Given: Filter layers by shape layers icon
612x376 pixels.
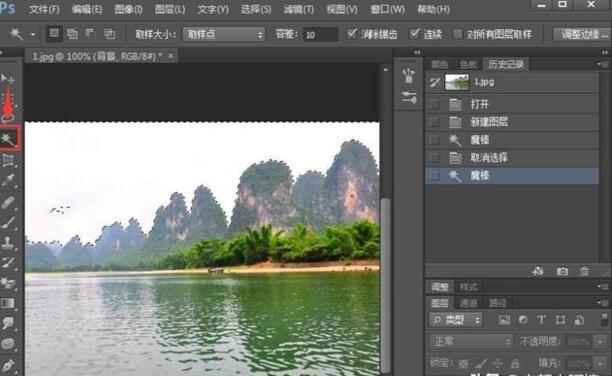Looking at the screenshot, I should coord(560,320).
